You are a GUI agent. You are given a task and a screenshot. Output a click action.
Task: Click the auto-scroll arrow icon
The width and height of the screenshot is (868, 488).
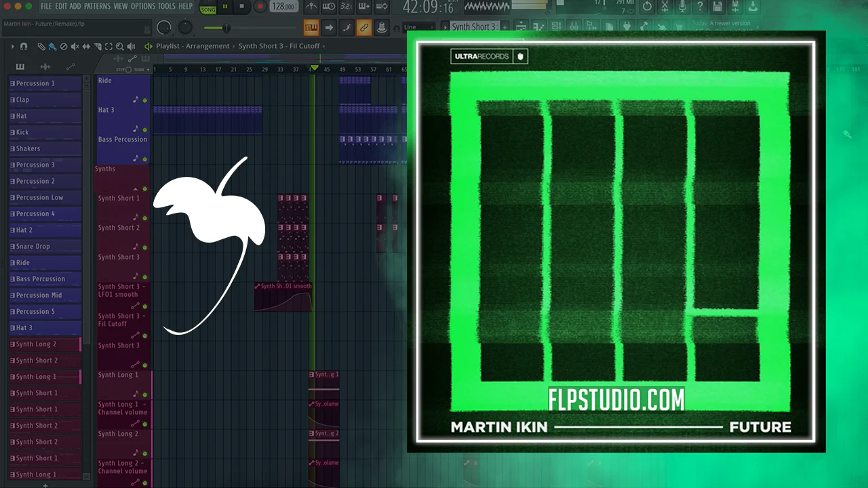(x=329, y=28)
